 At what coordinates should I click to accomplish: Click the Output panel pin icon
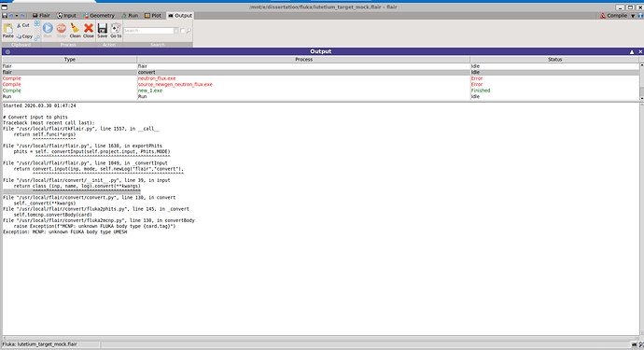point(7,51)
